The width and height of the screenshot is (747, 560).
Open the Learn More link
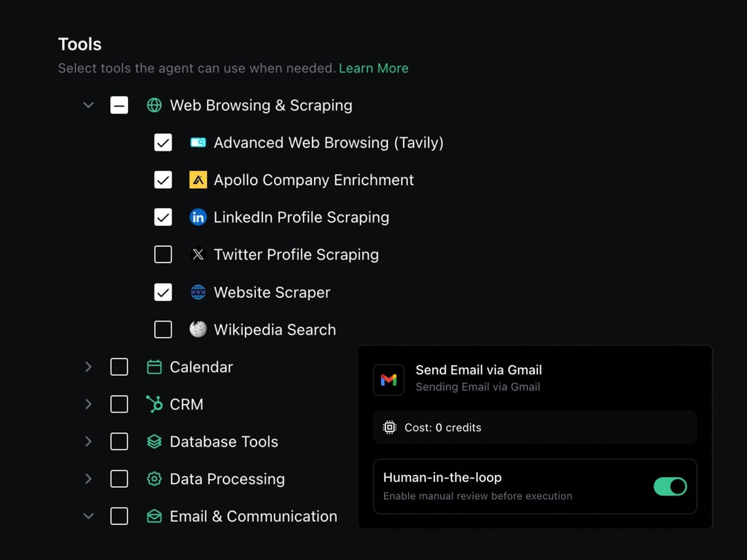373,68
